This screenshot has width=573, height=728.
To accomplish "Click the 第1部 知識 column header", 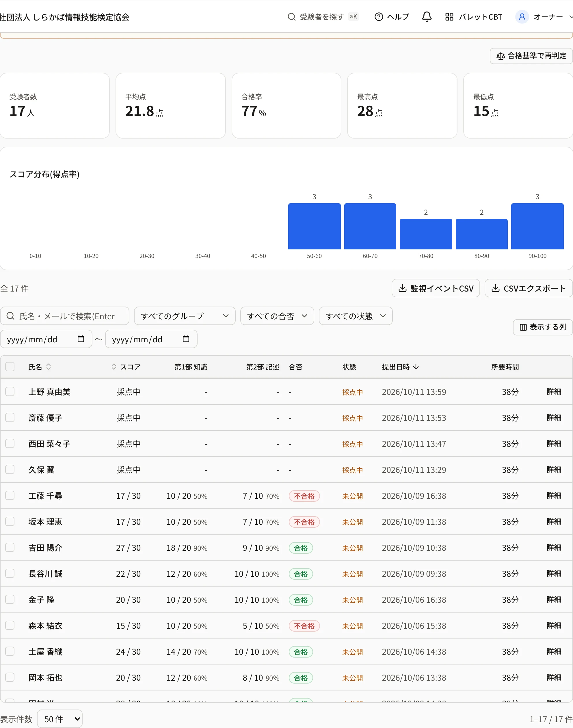I will point(191,367).
